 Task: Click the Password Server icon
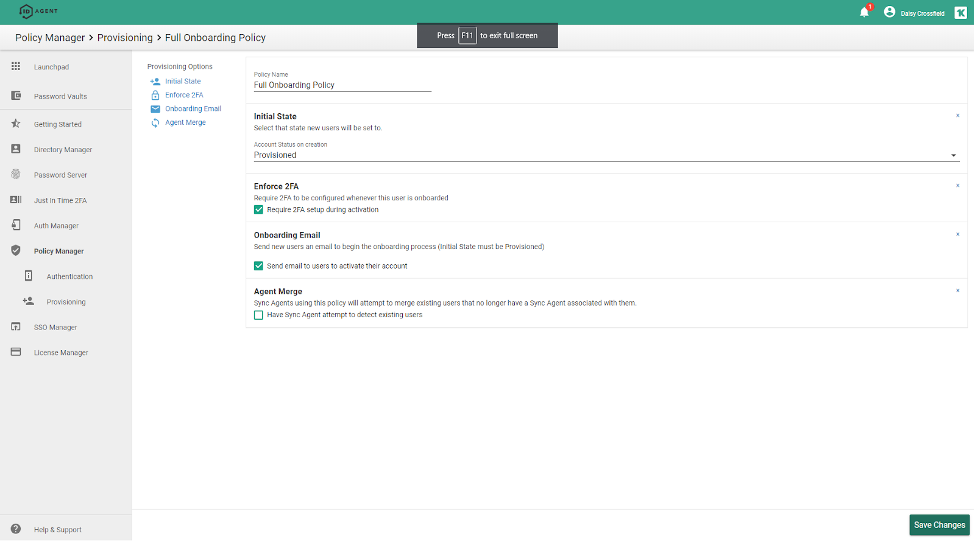16,174
